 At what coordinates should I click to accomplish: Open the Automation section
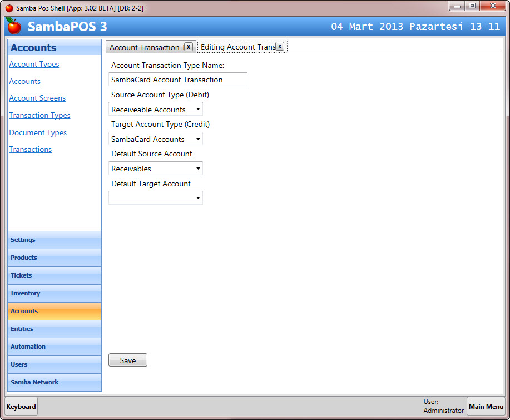55,347
